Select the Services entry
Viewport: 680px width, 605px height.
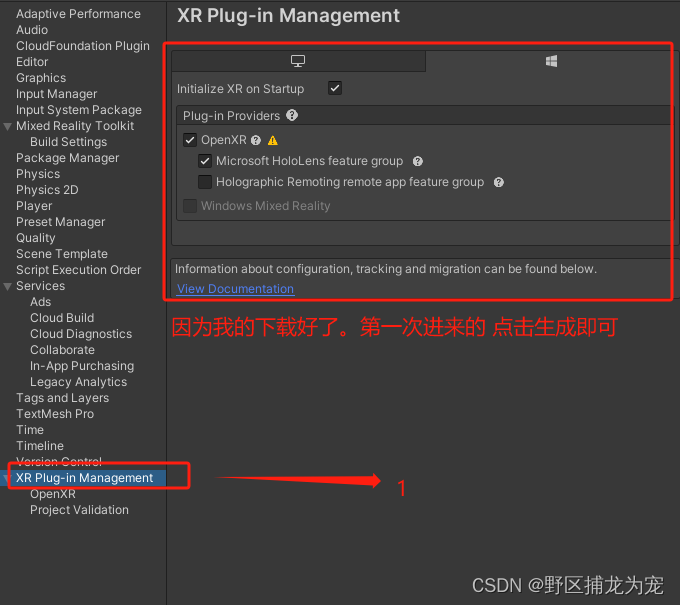tap(41, 286)
